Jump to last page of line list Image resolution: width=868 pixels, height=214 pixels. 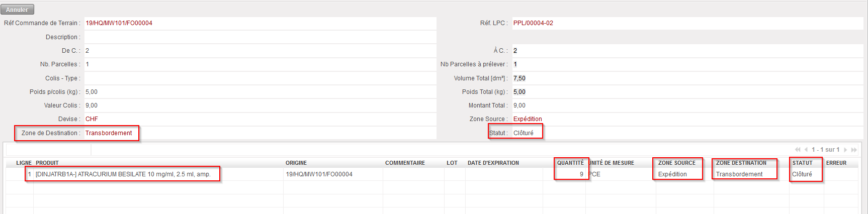(x=854, y=150)
